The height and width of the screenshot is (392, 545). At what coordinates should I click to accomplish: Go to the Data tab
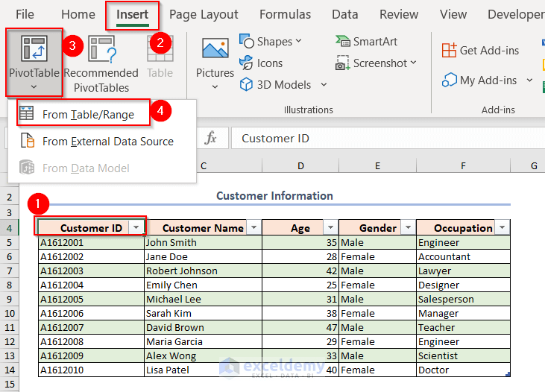(344, 14)
